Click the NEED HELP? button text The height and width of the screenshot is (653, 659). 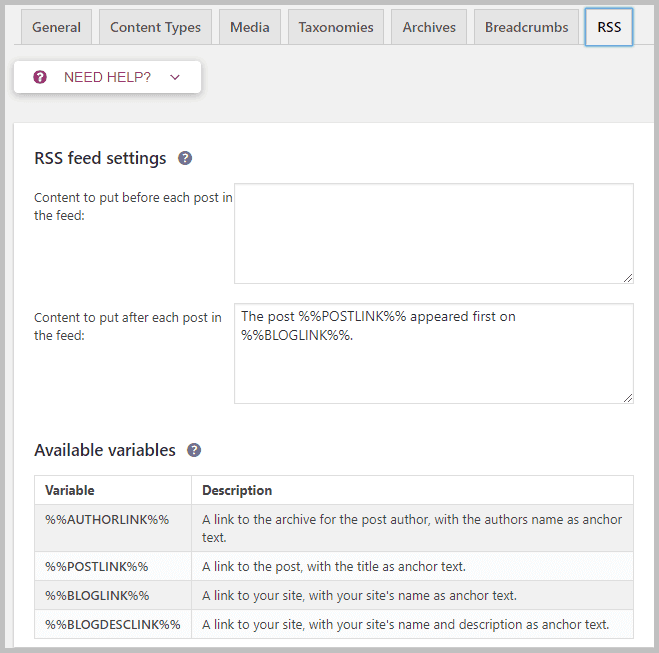pos(107,77)
